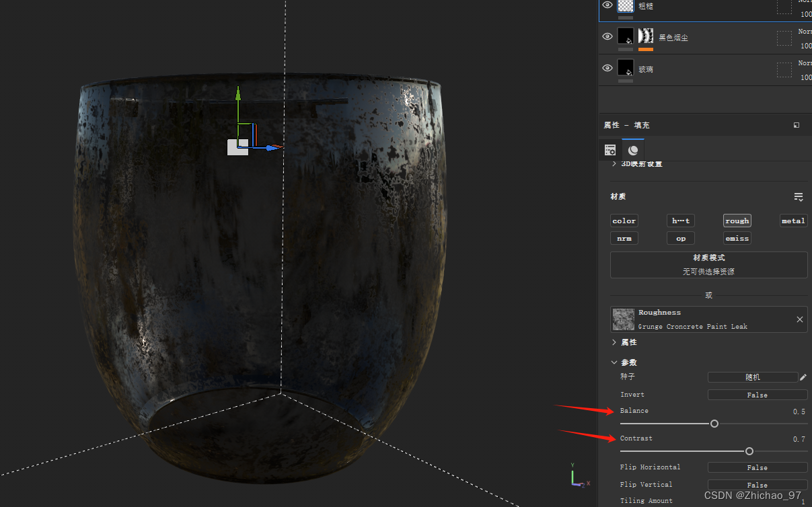
Task: Click the 种子 seed label
Action: 628,377
